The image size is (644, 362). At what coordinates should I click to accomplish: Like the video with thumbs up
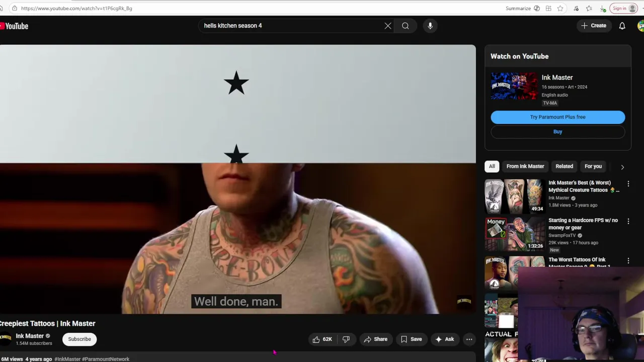click(322, 339)
